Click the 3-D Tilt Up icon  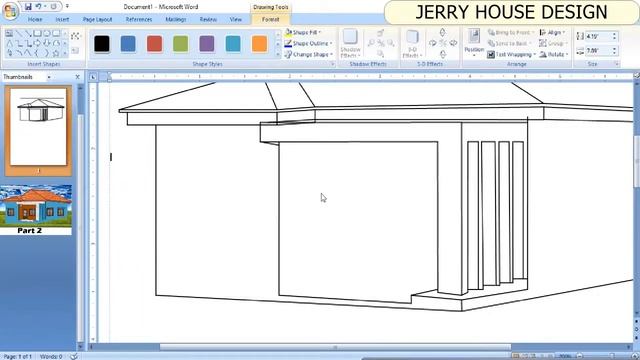(x=443, y=32)
